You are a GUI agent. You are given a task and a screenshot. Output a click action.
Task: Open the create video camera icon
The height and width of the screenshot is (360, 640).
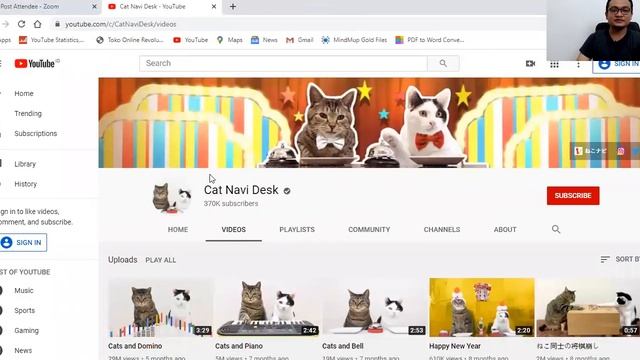click(530, 64)
